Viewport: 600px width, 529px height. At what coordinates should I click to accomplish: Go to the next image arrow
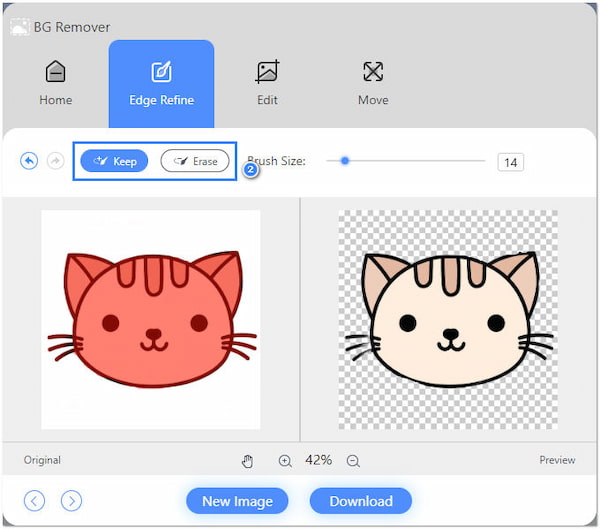click(x=71, y=501)
